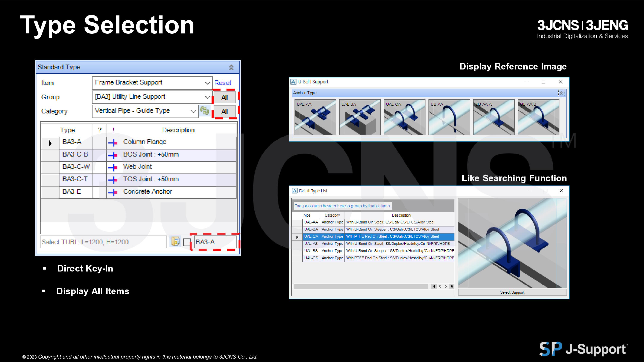
Task: Select the UAL-AA row in Detail Type List
Action: tap(373, 222)
